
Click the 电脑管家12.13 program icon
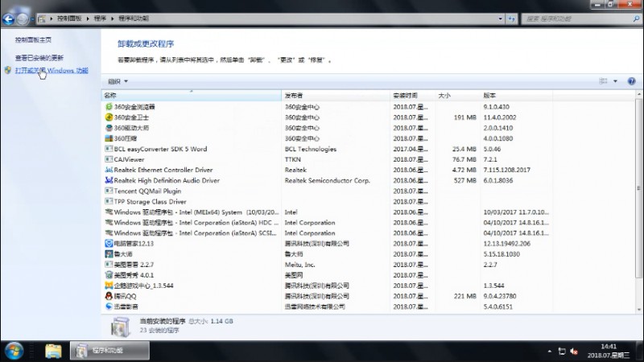click(x=109, y=244)
